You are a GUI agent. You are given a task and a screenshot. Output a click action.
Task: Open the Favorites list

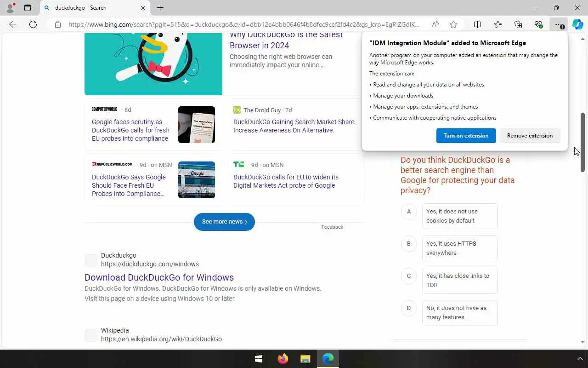pos(498,24)
